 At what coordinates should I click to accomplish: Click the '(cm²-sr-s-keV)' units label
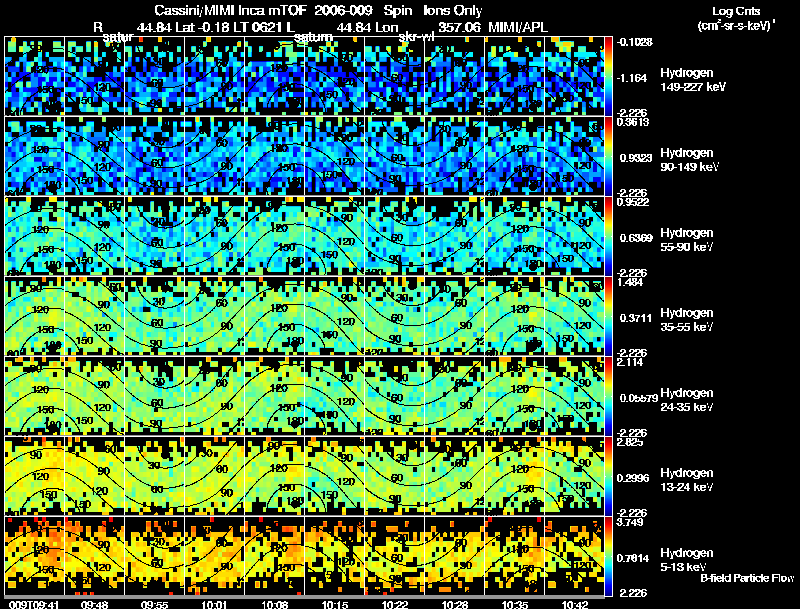click(x=736, y=26)
